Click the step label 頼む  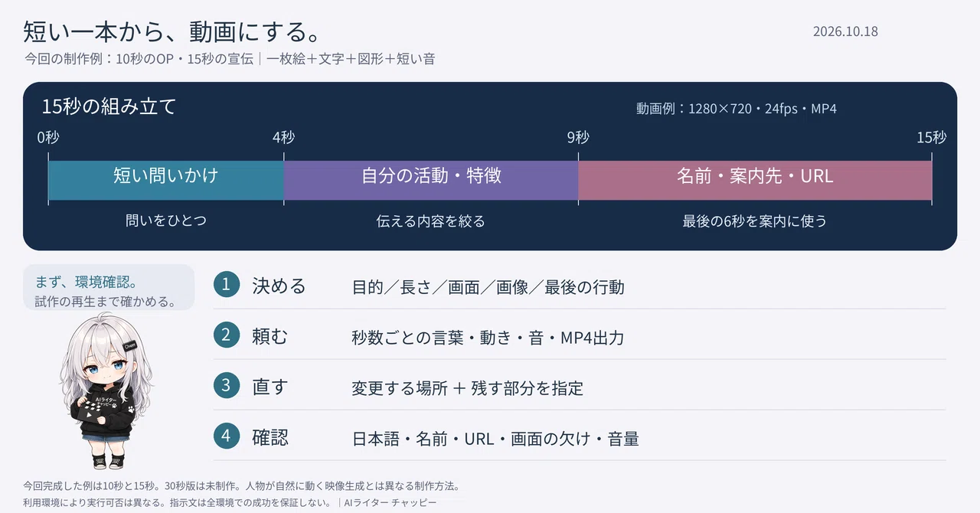coord(270,335)
